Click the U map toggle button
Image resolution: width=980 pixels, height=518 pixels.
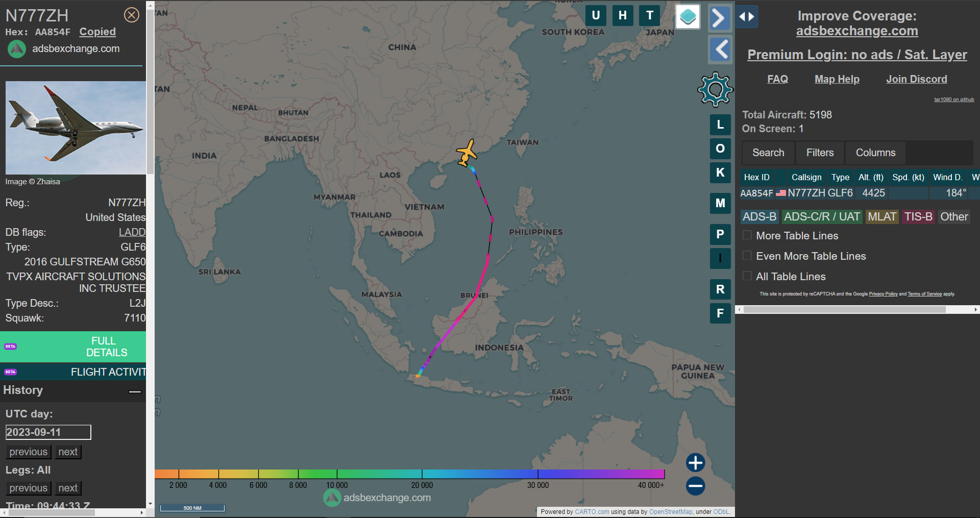pyautogui.click(x=596, y=15)
